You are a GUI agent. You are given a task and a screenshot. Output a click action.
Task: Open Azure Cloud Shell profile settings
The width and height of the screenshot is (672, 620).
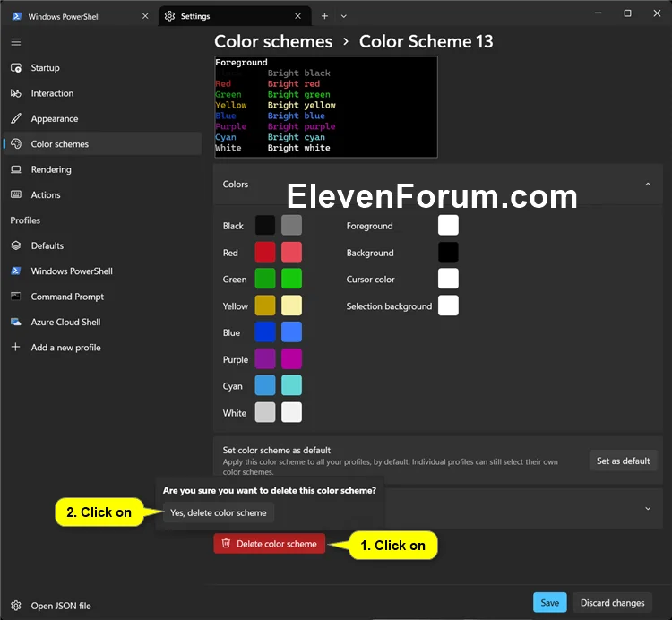click(102, 322)
